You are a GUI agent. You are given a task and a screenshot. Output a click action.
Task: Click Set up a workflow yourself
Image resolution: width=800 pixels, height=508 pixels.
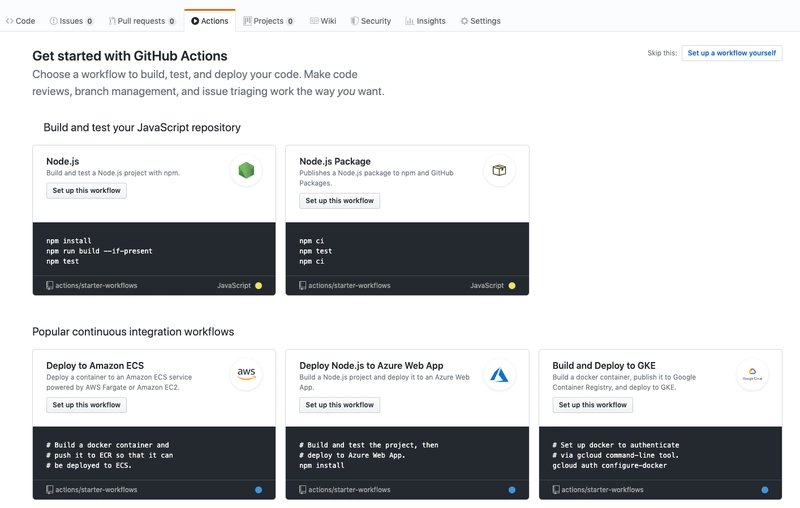(732, 53)
